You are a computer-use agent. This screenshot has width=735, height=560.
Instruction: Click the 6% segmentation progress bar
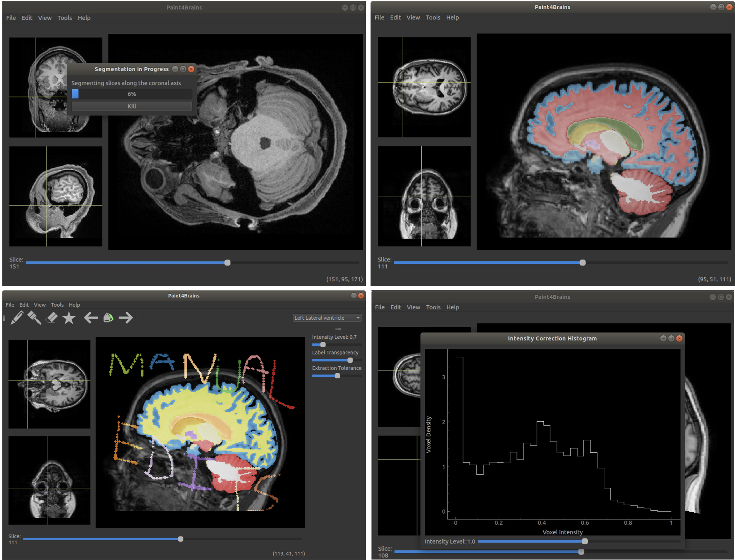click(132, 94)
